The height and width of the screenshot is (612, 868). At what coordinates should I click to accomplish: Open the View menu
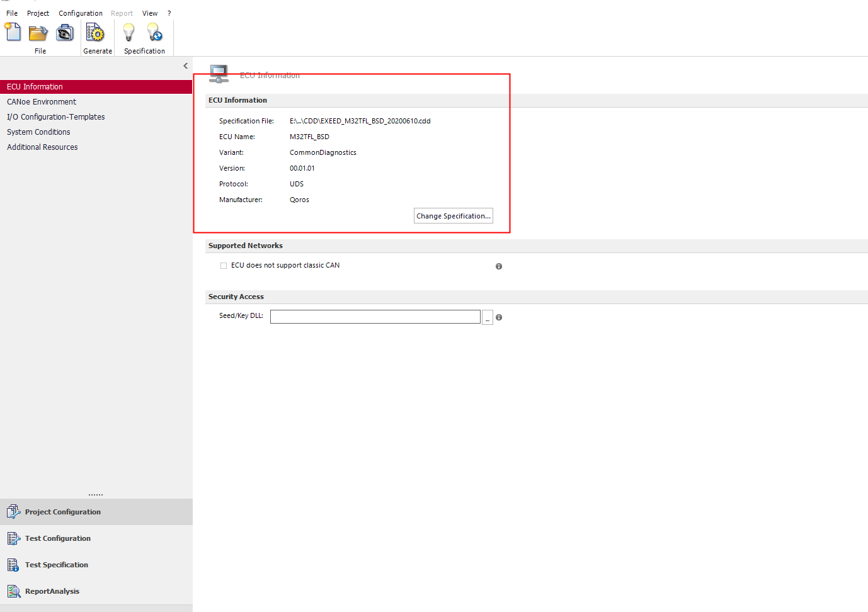tap(150, 13)
